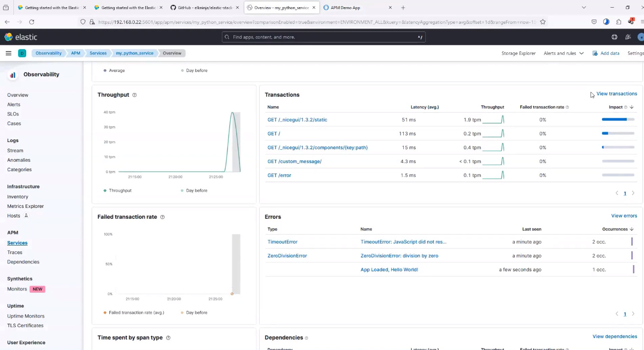Toggle Failed transaction rate (avg.) legend
Viewport: 644px width, 350px height.
tap(134, 312)
